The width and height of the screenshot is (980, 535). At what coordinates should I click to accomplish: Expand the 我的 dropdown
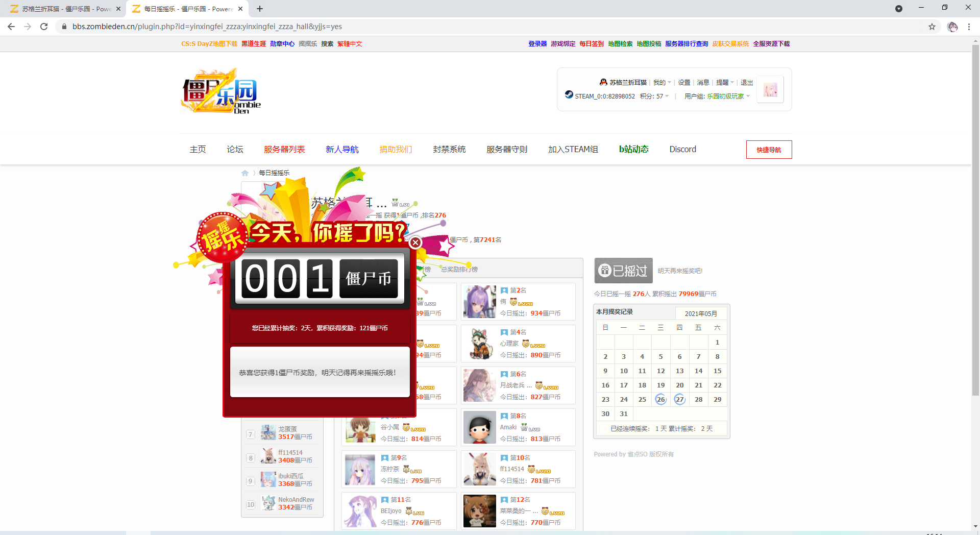pos(661,82)
